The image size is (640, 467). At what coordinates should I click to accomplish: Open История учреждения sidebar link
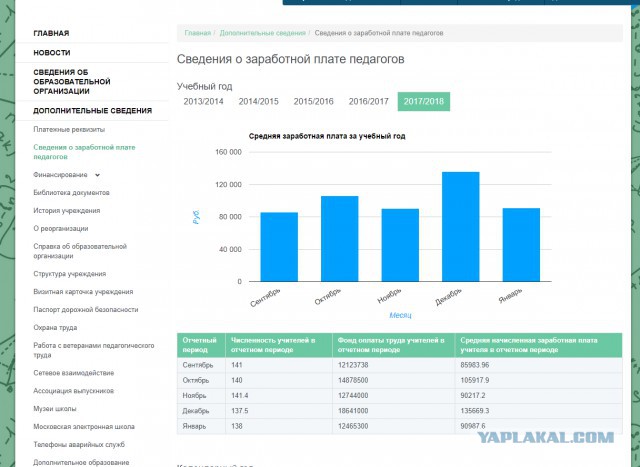(66, 210)
